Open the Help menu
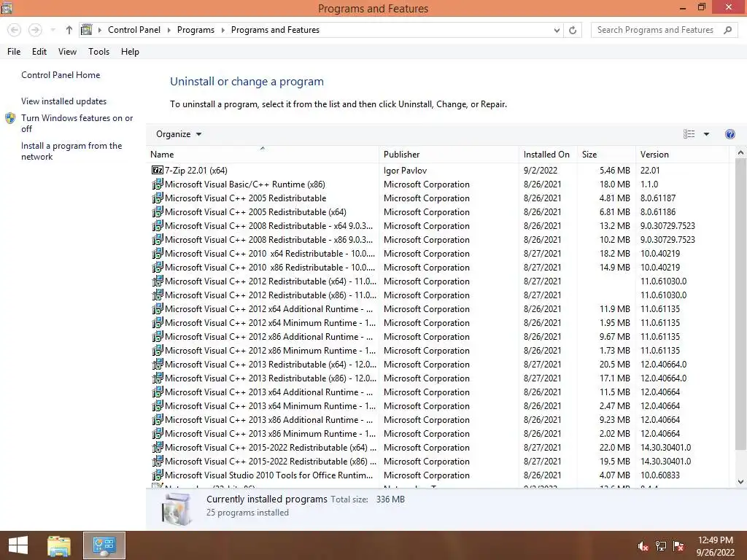The width and height of the screenshot is (747, 560). pos(130,52)
